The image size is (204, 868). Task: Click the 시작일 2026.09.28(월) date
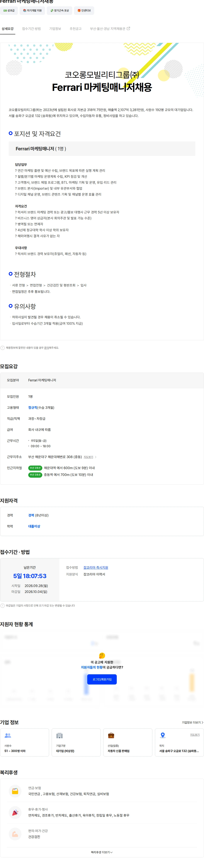(x=36, y=586)
